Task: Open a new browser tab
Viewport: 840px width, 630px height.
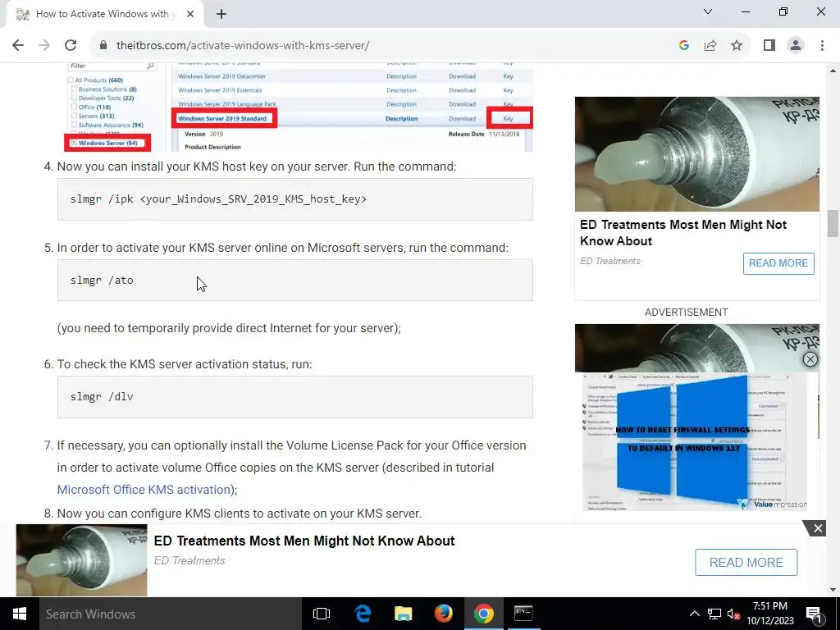Action: (221, 15)
